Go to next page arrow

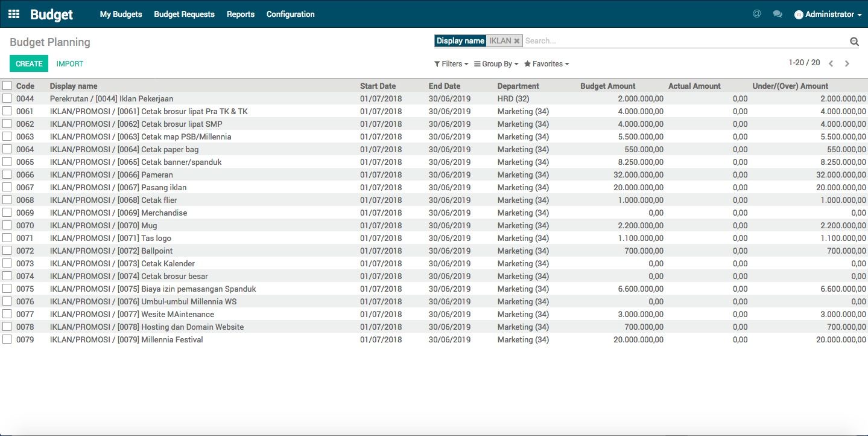pos(847,63)
